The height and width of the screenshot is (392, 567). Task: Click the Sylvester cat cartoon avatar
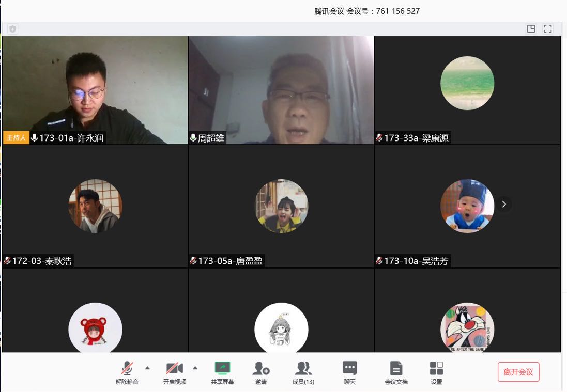pos(467,328)
